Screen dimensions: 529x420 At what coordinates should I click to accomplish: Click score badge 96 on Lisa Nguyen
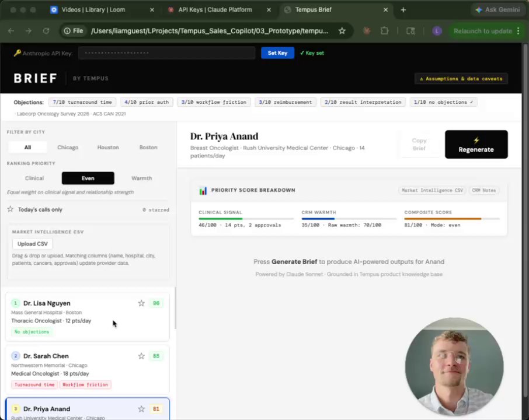click(156, 303)
